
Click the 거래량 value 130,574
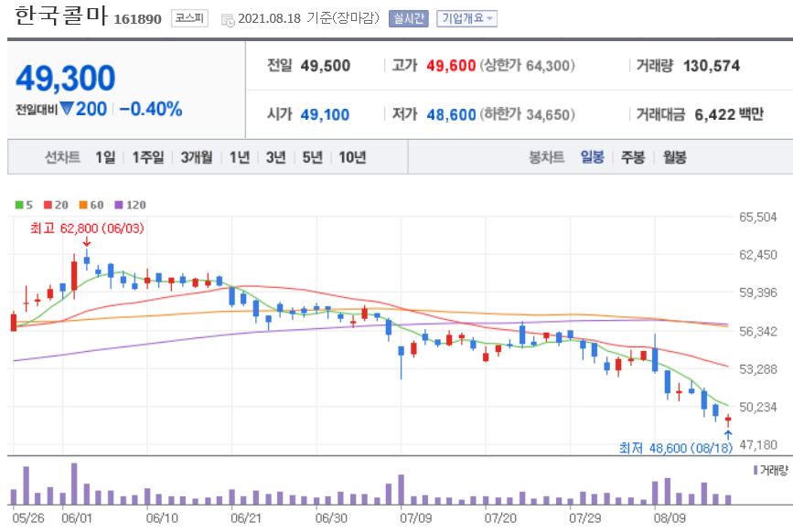[711, 66]
